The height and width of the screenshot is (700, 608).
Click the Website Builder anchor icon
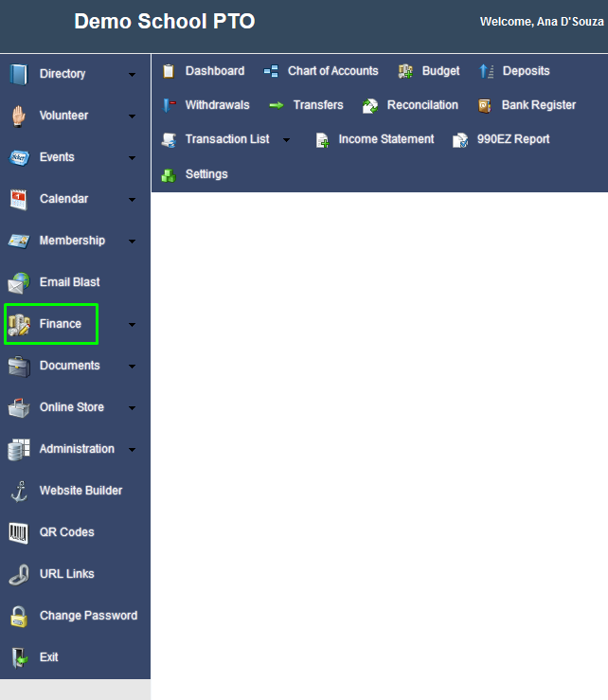point(19,491)
